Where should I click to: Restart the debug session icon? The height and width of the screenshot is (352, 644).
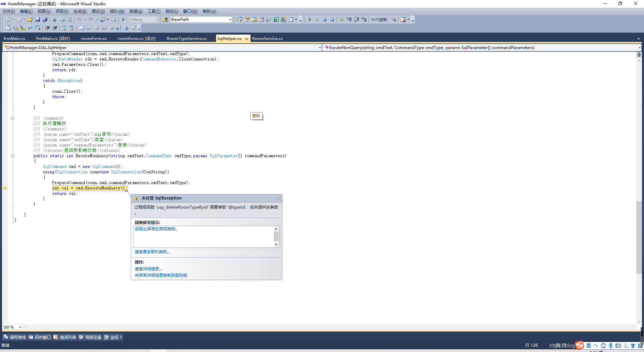pyautogui.click(x=332, y=20)
